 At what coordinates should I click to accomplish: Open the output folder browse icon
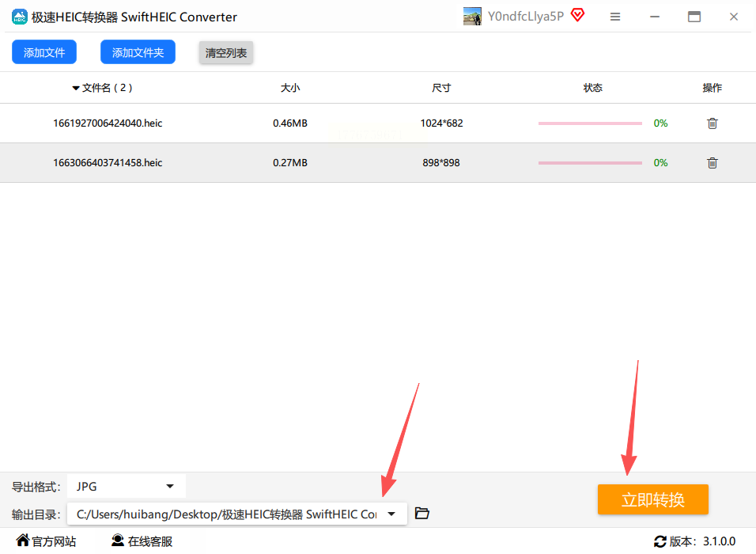421,514
